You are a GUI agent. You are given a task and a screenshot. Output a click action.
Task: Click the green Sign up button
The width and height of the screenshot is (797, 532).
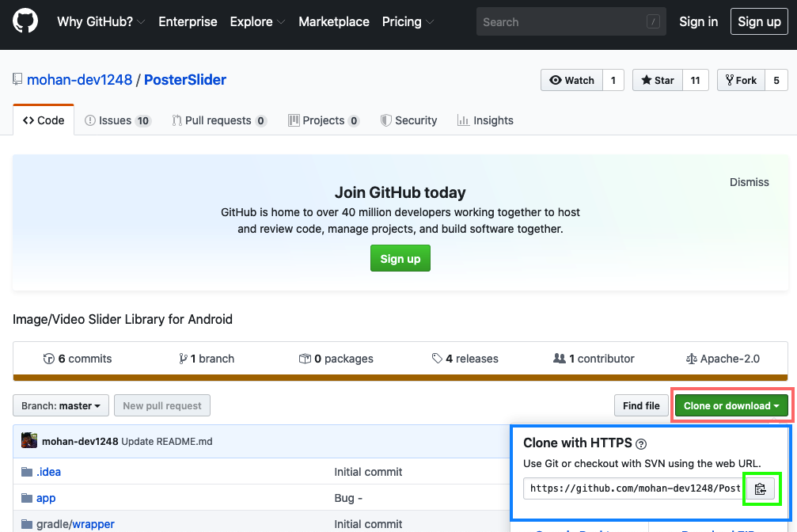(x=400, y=259)
